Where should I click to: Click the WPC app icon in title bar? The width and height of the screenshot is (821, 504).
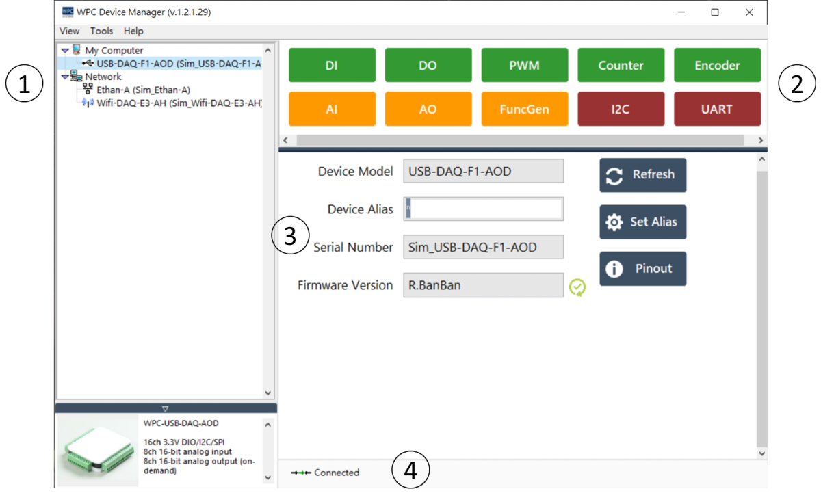pos(67,12)
